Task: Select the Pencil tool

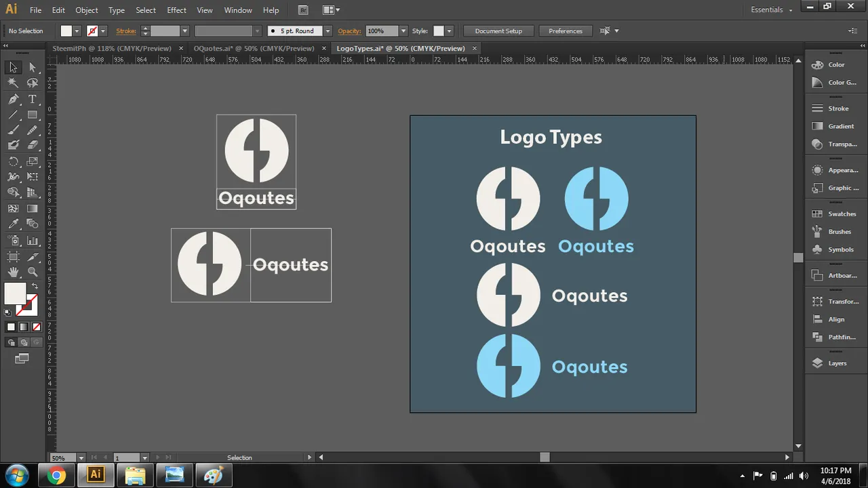Action: pos(32,130)
